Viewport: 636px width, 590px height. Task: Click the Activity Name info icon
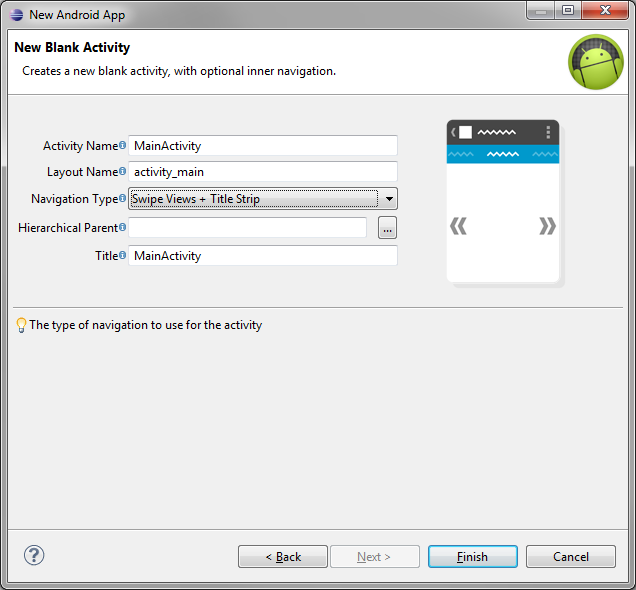(122, 145)
